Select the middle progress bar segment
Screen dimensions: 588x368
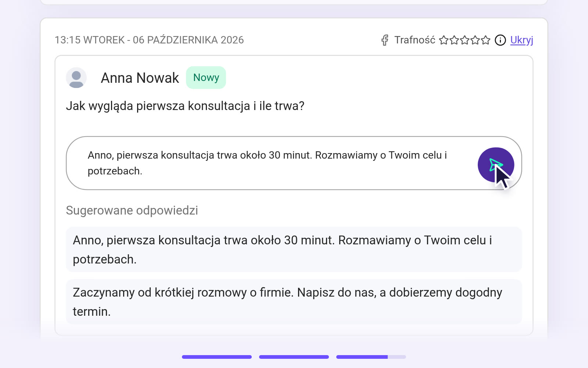pos(294,357)
